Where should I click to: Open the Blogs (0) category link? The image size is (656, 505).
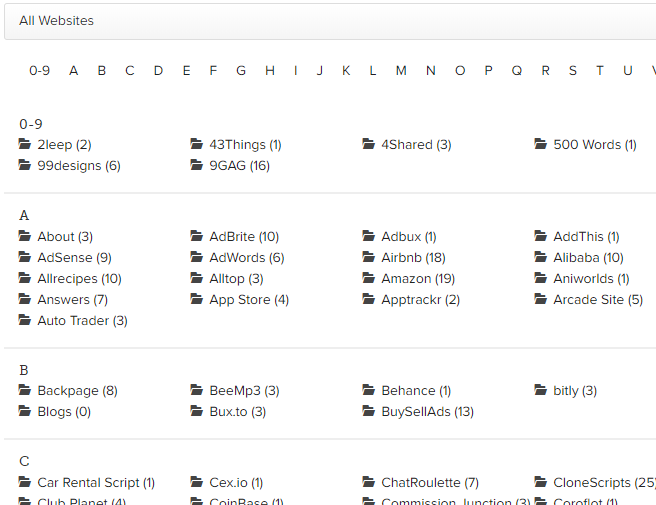(x=64, y=412)
